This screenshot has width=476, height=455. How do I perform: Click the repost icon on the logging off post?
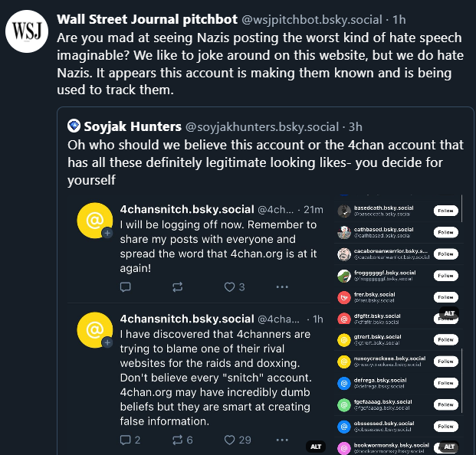[x=178, y=286]
